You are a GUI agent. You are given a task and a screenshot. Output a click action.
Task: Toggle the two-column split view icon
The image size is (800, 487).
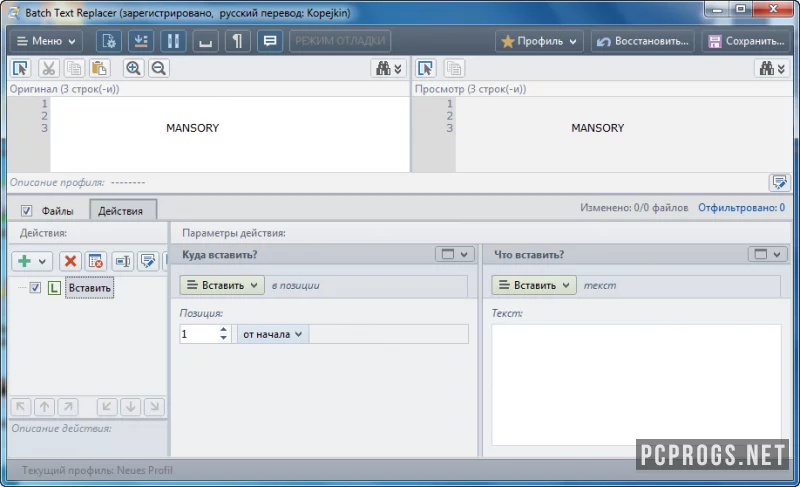pyautogui.click(x=173, y=41)
